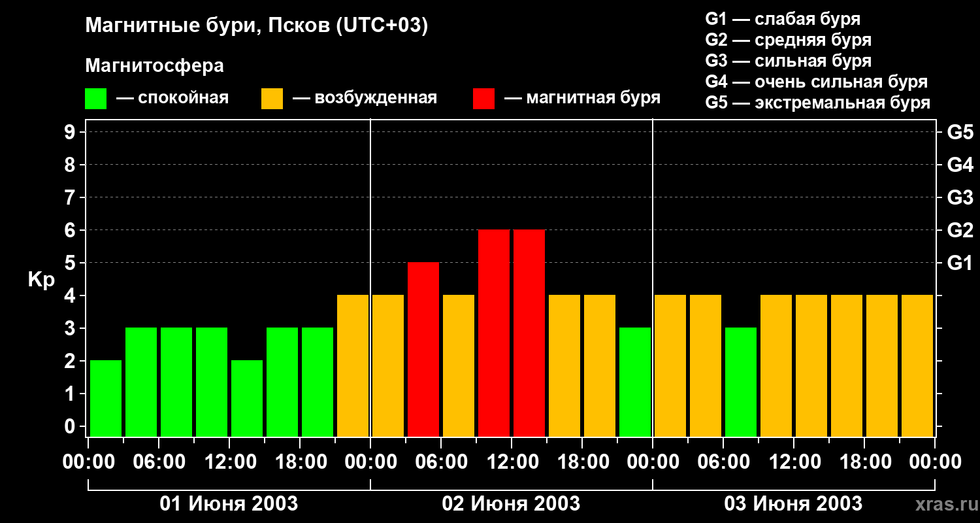Click the 'G5' label on the right axis

pos(960,132)
